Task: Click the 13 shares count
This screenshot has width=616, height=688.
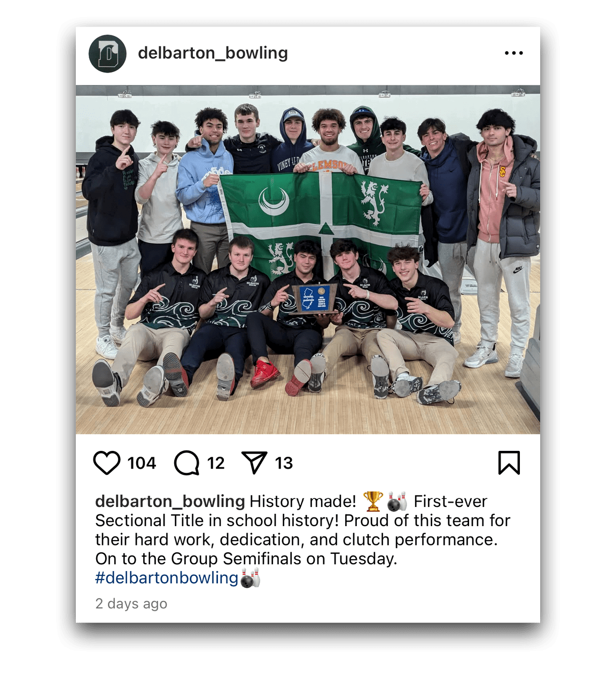Action: click(284, 463)
